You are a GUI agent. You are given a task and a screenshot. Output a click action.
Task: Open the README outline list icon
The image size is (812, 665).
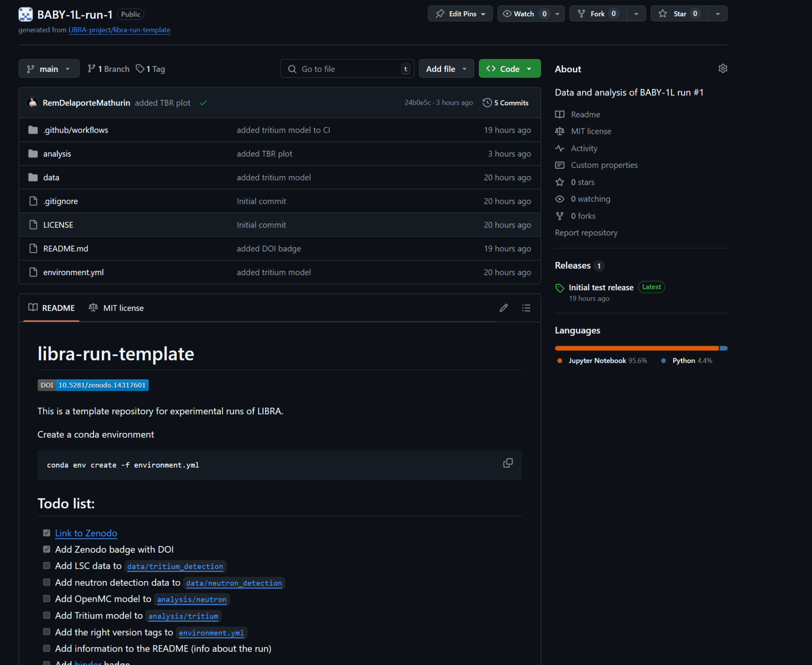[526, 308]
